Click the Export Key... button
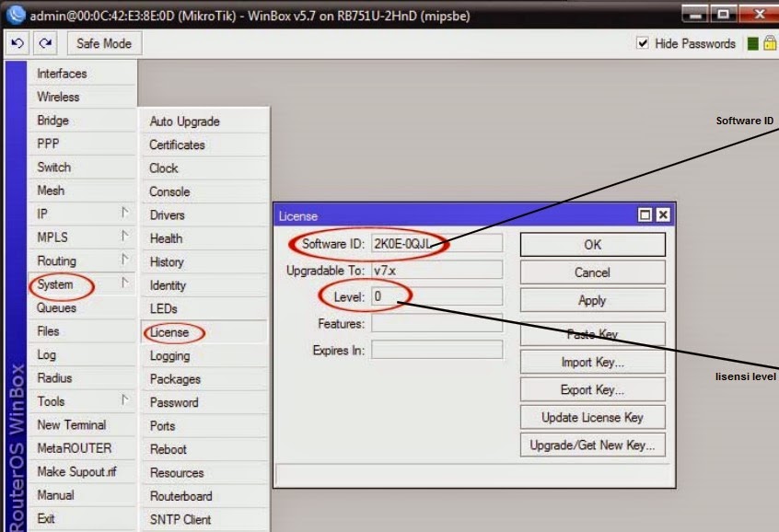This screenshot has width=779, height=532. tap(592, 389)
